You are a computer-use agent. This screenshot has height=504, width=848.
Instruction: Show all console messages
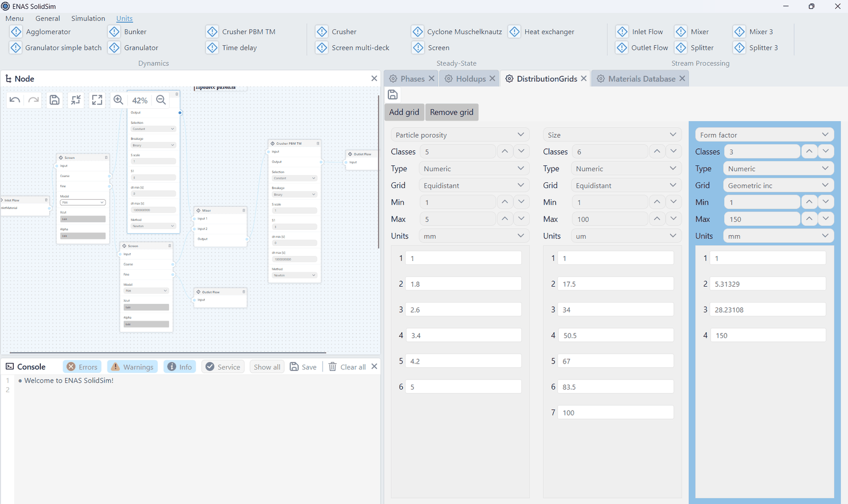coord(267,367)
